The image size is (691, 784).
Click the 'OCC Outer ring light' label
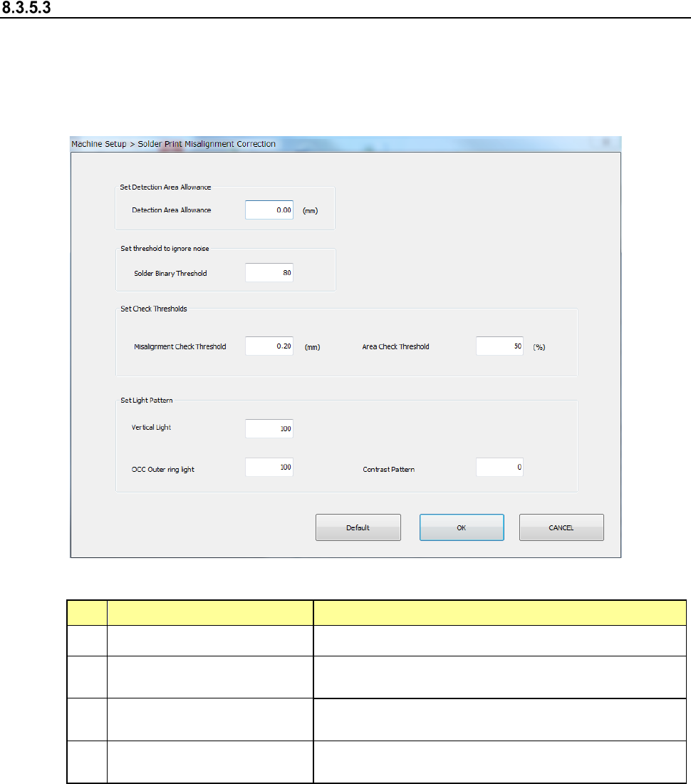tap(163, 470)
